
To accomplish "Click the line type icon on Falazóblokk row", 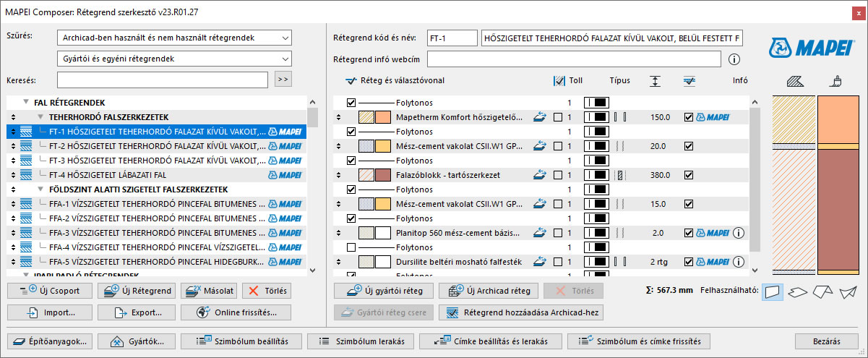I will point(619,175).
